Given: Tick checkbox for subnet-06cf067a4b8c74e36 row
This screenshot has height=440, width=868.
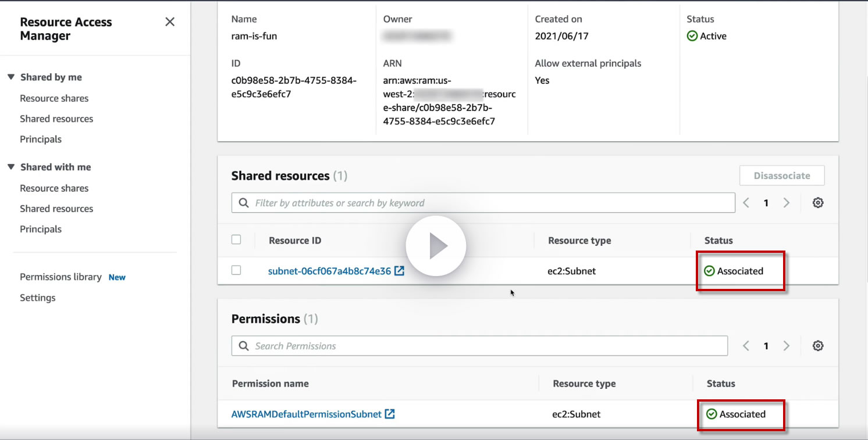Looking at the screenshot, I should [236, 270].
